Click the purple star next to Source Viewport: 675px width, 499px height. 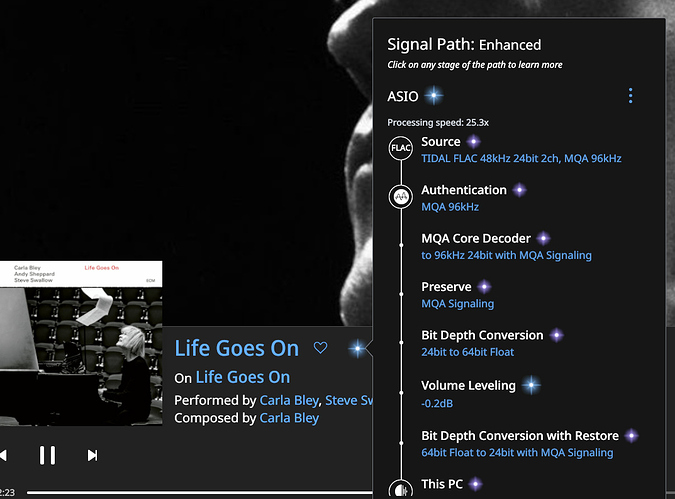(x=474, y=142)
